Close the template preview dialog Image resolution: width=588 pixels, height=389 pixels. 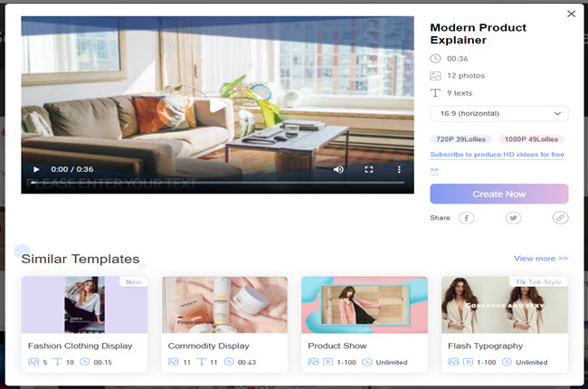(571, 14)
